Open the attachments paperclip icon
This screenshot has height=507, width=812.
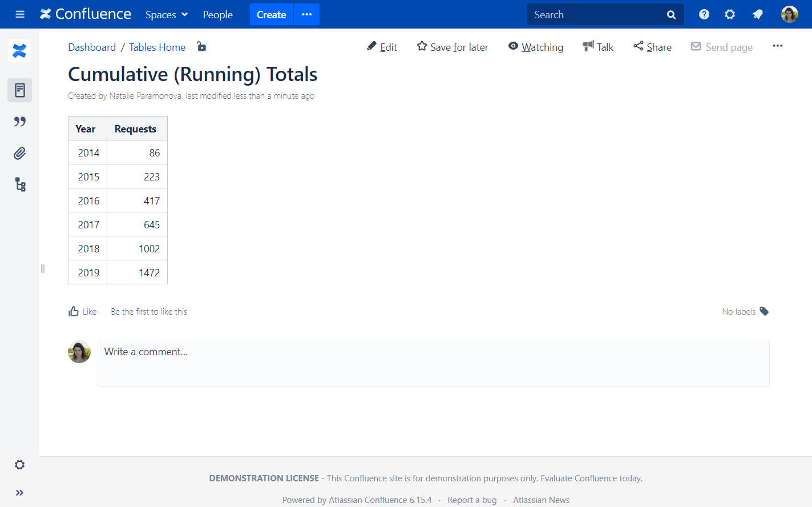[19, 153]
